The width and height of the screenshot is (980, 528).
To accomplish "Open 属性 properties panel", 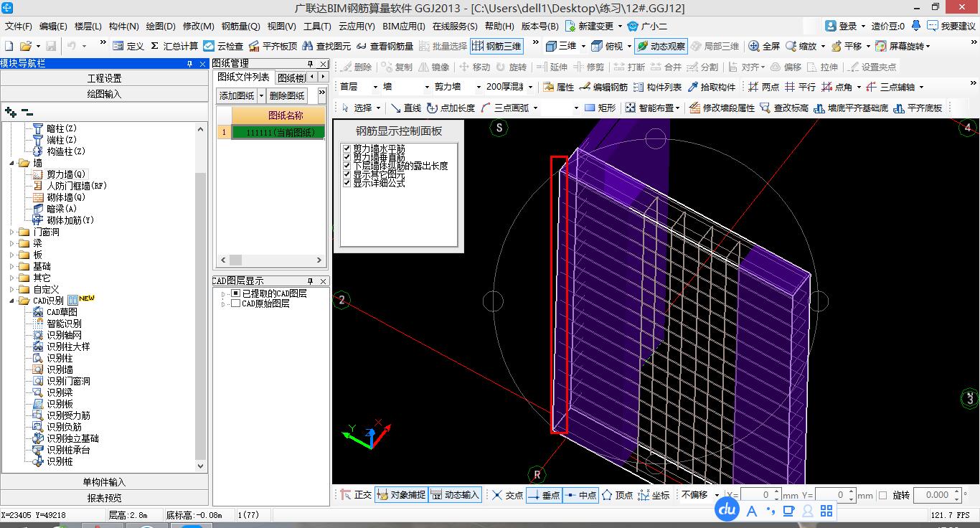I will pos(558,87).
